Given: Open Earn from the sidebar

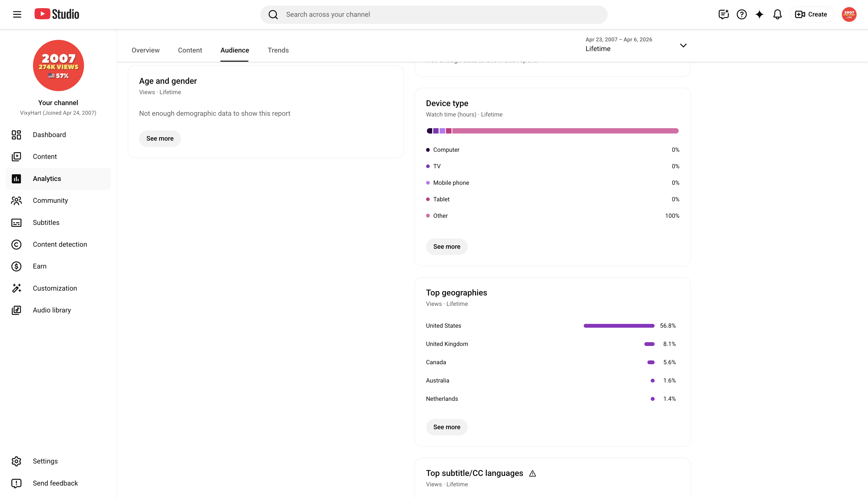Looking at the screenshot, I should [58, 267].
